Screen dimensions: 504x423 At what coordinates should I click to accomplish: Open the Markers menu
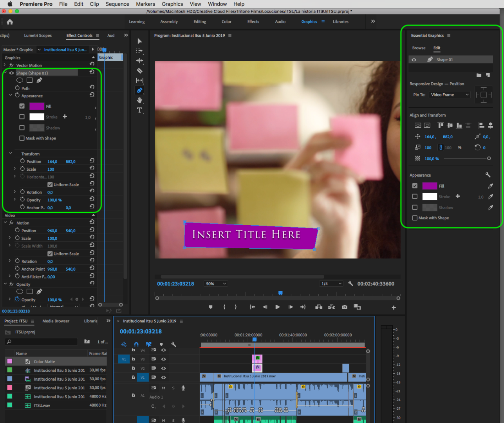[x=146, y=4]
